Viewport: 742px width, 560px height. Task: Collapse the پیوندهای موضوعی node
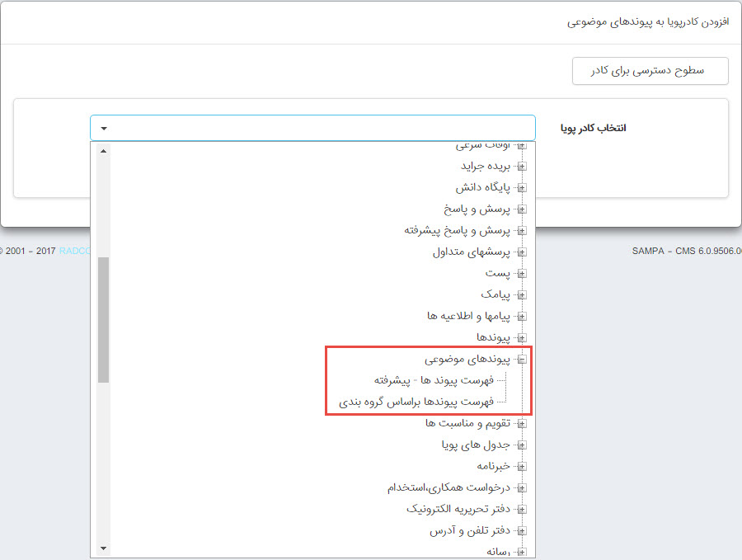point(521,360)
